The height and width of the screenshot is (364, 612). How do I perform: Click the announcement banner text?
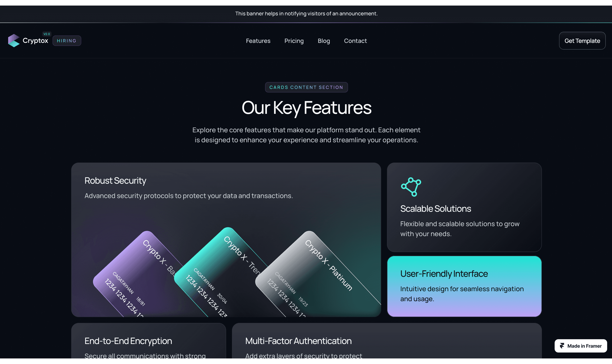(x=306, y=14)
